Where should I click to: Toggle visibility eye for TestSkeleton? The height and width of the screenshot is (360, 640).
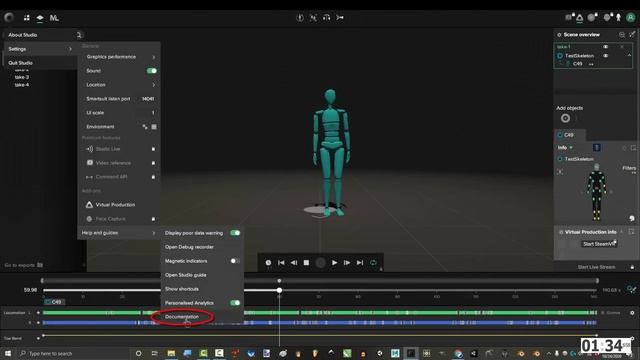pyautogui.click(x=606, y=56)
